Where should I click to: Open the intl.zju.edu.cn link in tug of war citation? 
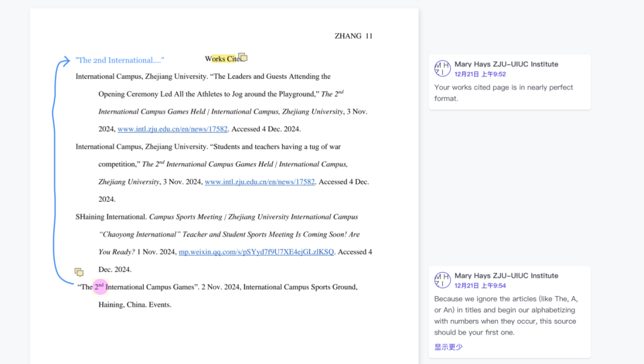coord(259,182)
